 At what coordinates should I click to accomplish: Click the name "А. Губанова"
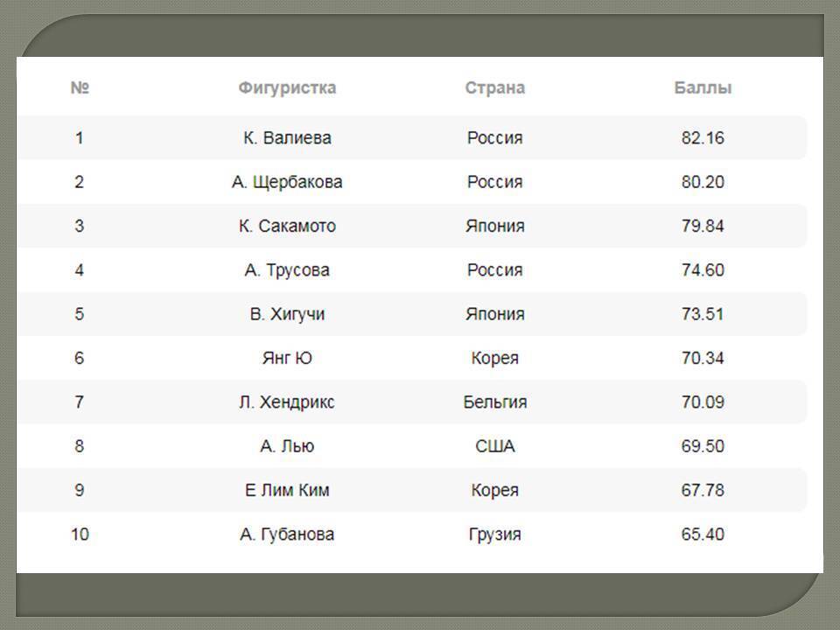click(287, 534)
